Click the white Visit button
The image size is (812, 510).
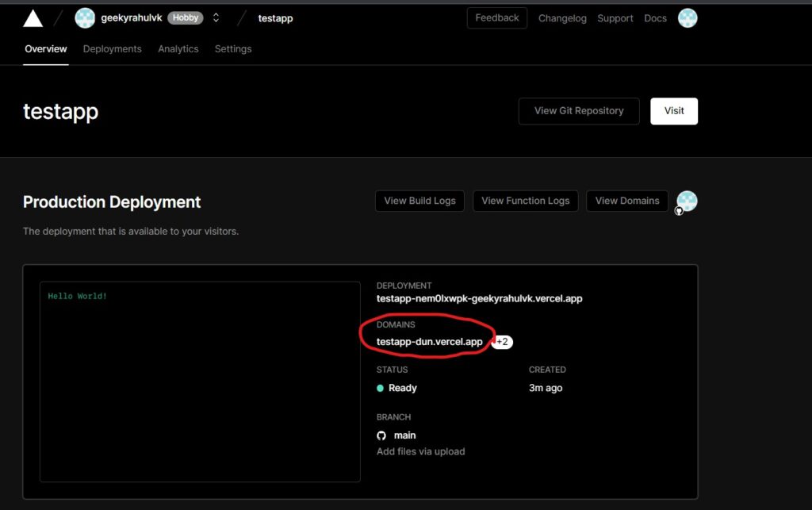[x=674, y=111]
